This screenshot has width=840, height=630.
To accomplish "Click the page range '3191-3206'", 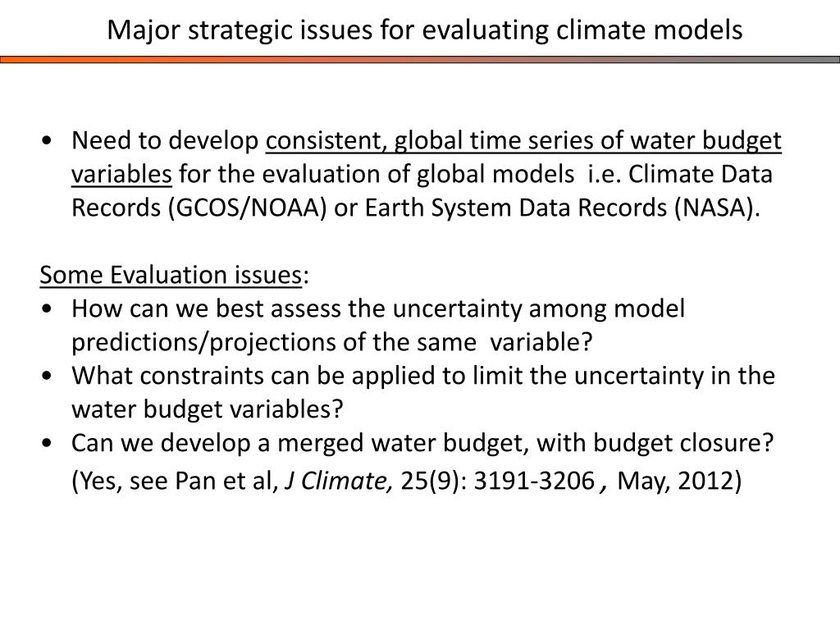I will tap(534, 481).
